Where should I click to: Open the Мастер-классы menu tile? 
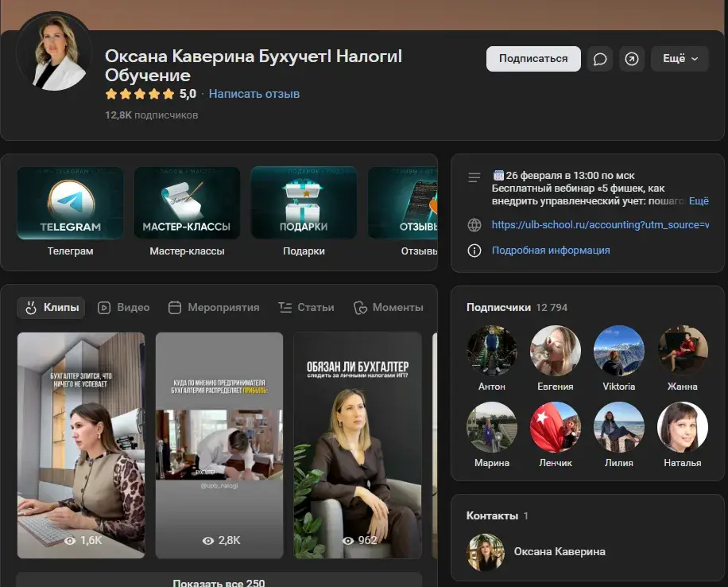(187, 212)
